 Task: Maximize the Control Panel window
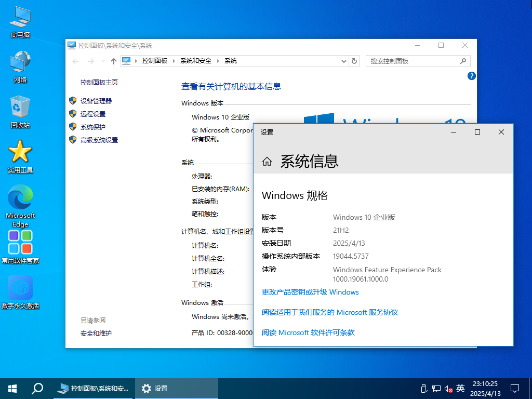[x=441, y=46]
